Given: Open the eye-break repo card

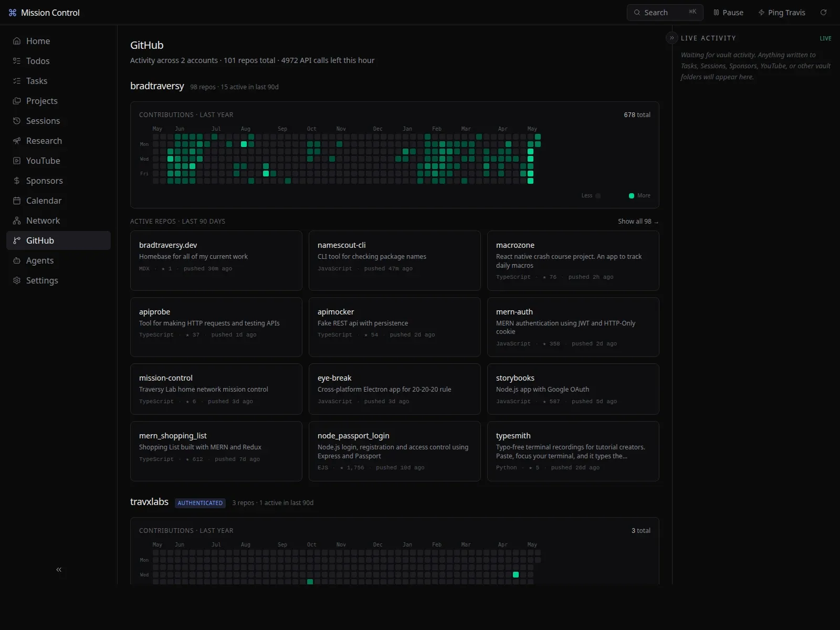Looking at the screenshot, I should pos(395,389).
